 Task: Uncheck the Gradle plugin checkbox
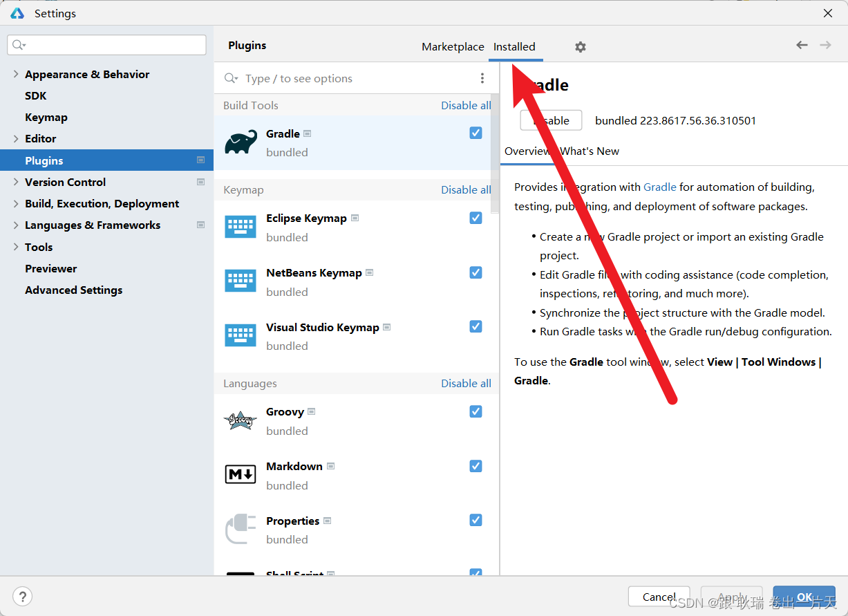475,133
